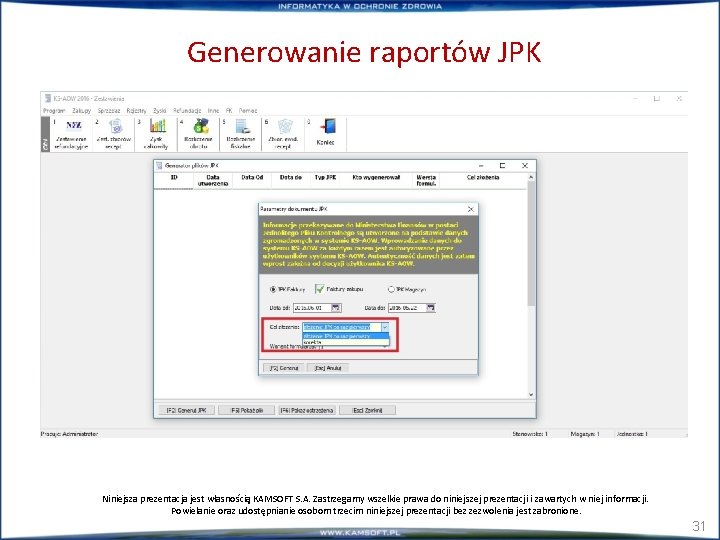Open the Zakupy menu
Screen dimensions: 720x540
click(x=81, y=111)
